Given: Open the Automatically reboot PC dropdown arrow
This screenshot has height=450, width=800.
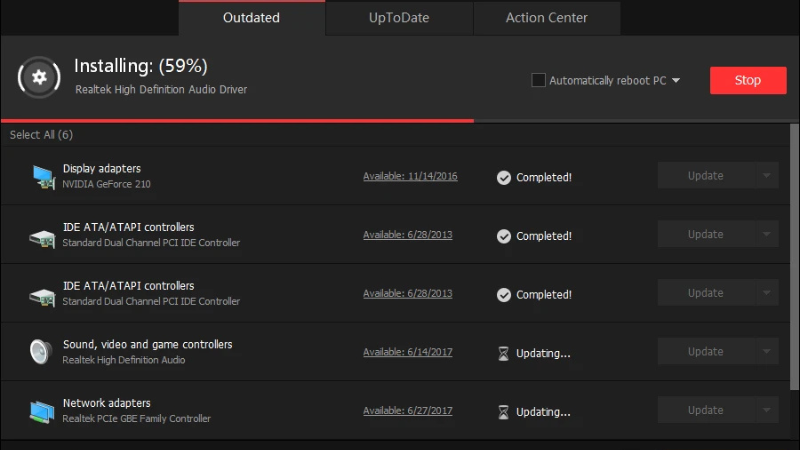Looking at the screenshot, I should tap(676, 81).
